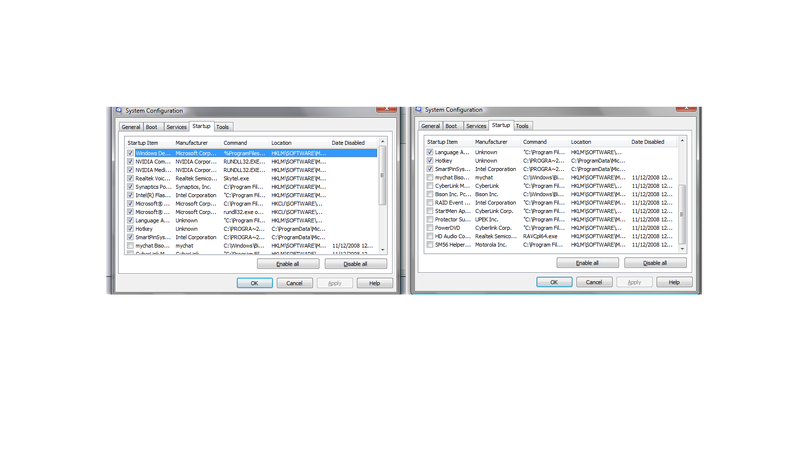Click Disable all button in left window

click(356, 264)
